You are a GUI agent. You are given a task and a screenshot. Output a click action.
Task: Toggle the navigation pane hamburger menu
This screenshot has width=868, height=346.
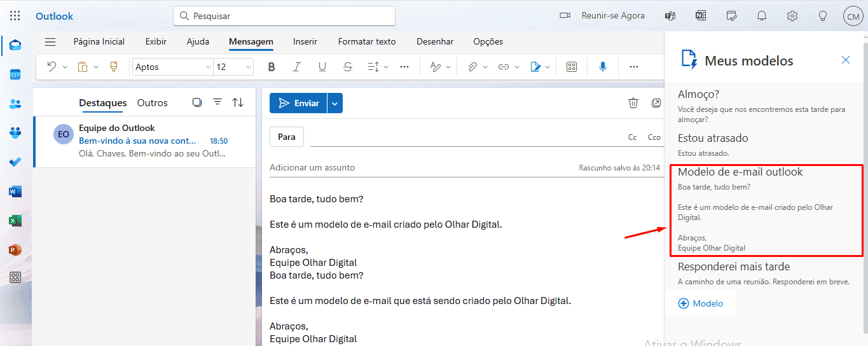coord(50,42)
